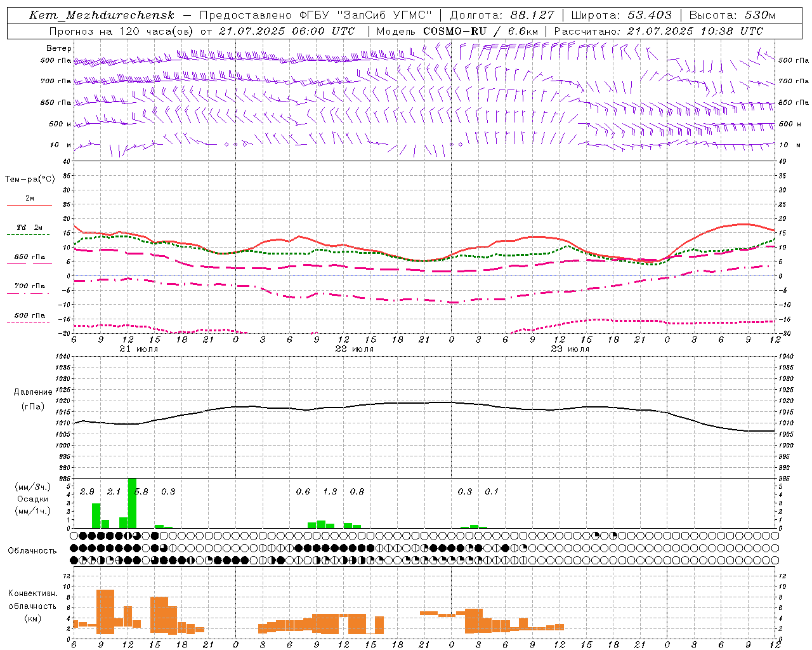Select the longitude value Долгота: 88.127
The width and height of the screenshot is (812, 650).
point(502,15)
